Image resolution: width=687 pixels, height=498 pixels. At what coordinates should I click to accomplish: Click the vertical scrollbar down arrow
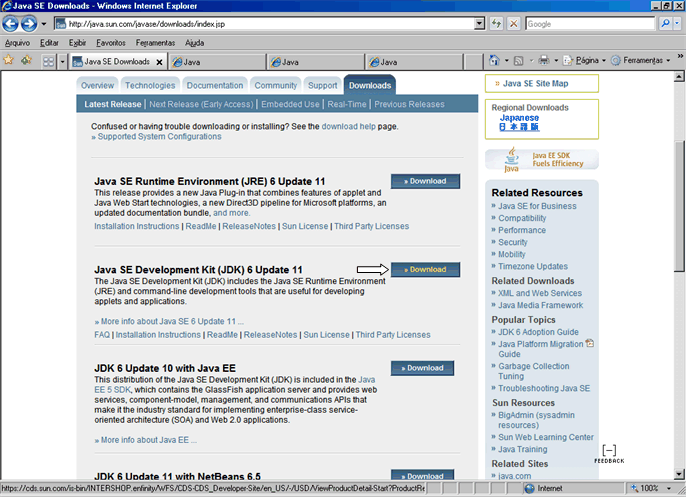point(679,474)
